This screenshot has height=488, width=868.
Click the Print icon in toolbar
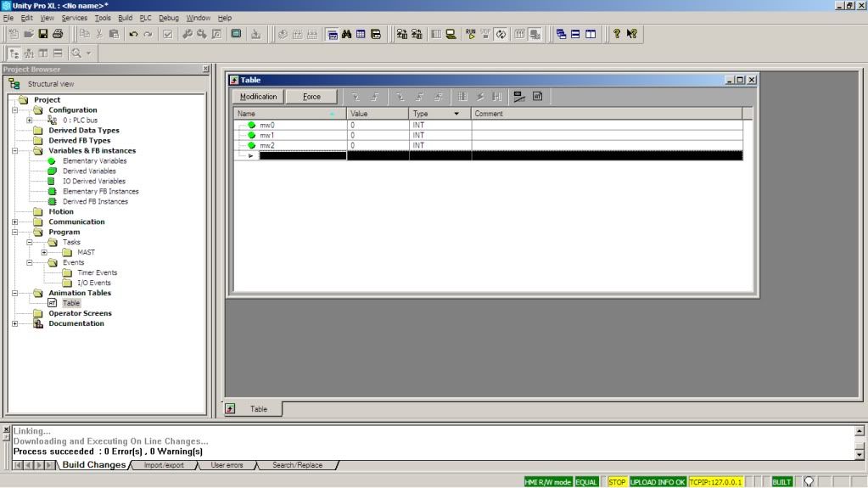tap(58, 34)
